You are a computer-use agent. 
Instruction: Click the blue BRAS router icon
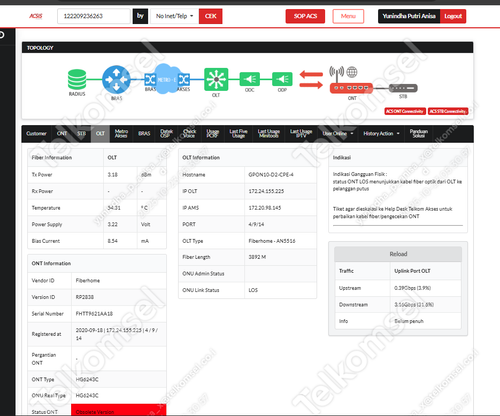click(x=116, y=79)
